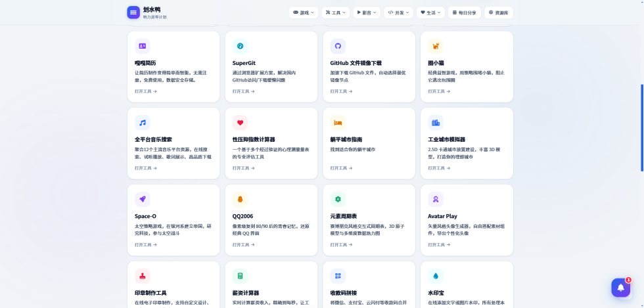Click 打开工具 under 全平台音乐搜索
The image size is (644, 308).
click(146, 168)
